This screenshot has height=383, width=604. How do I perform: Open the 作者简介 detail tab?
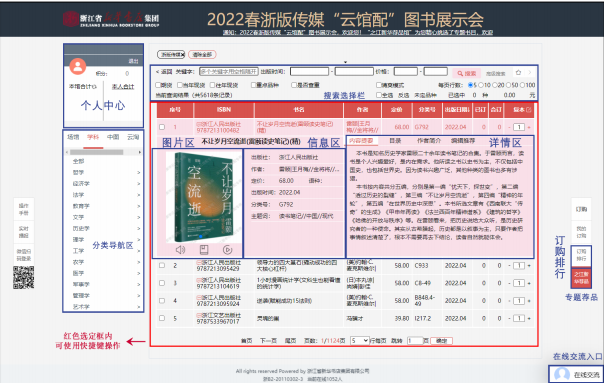(x=429, y=141)
